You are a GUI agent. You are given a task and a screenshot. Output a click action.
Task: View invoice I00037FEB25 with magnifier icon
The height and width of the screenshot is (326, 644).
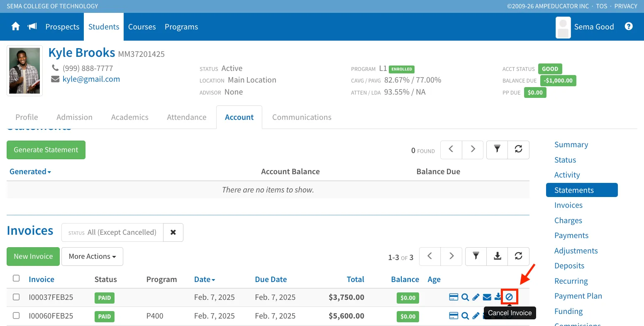(x=465, y=297)
